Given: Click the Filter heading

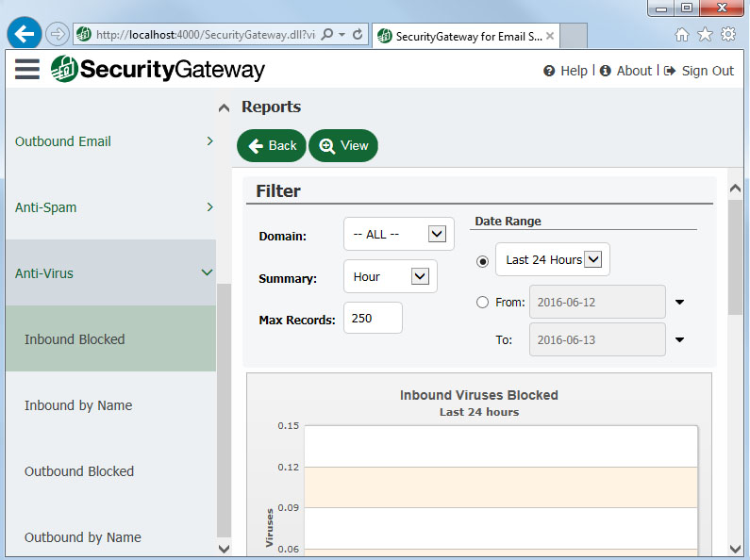Looking at the screenshot, I should pyautogui.click(x=278, y=191).
